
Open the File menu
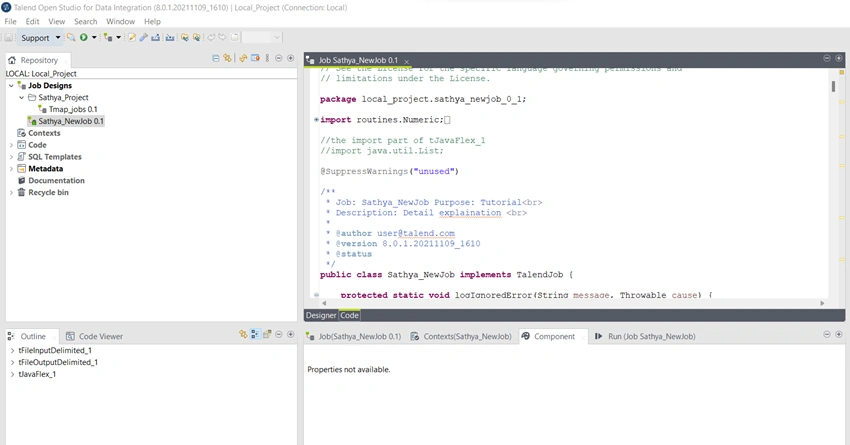(10, 22)
